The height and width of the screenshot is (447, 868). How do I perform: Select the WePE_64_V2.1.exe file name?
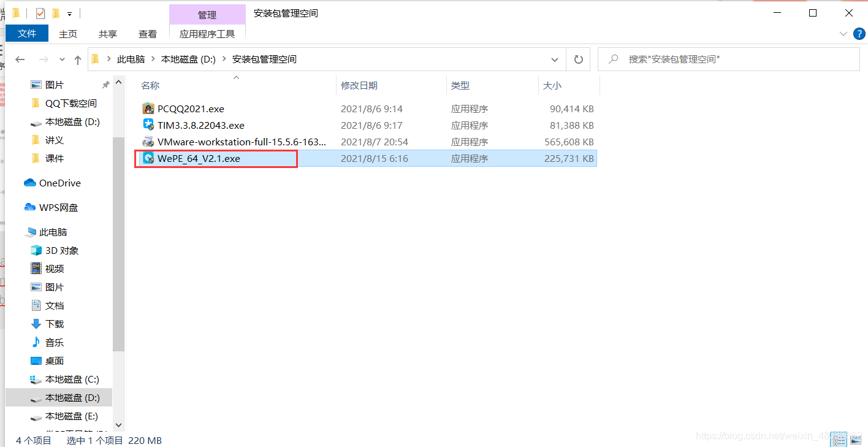pyautogui.click(x=199, y=158)
